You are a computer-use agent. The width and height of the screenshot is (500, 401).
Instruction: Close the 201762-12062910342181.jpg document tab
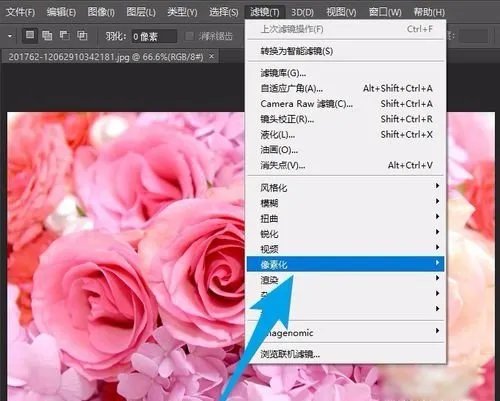click(x=211, y=56)
